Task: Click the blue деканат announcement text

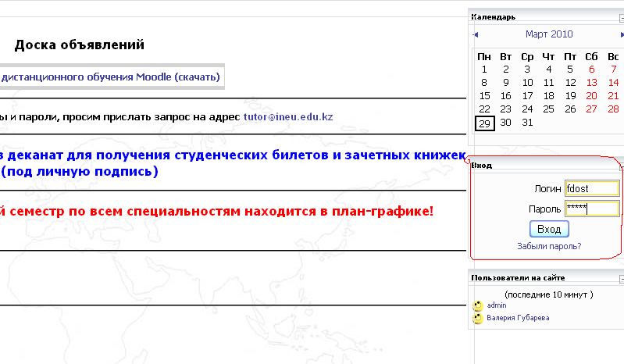Action: tap(233, 163)
